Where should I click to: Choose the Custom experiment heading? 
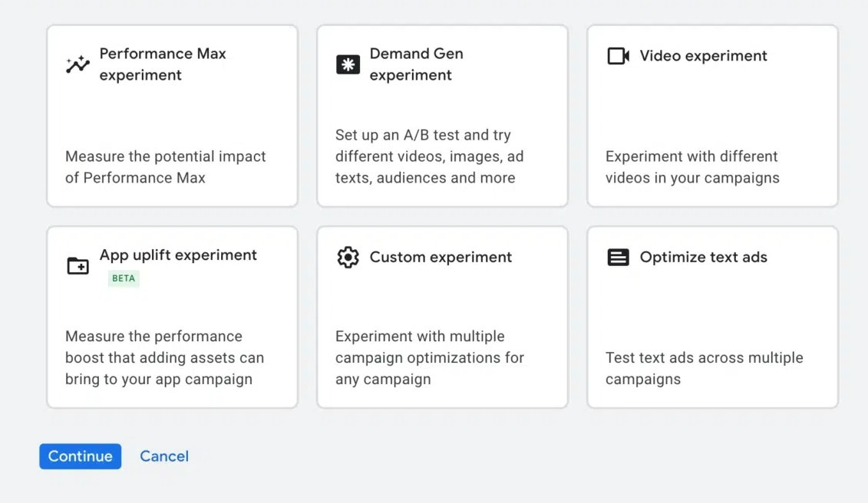(441, 257)
